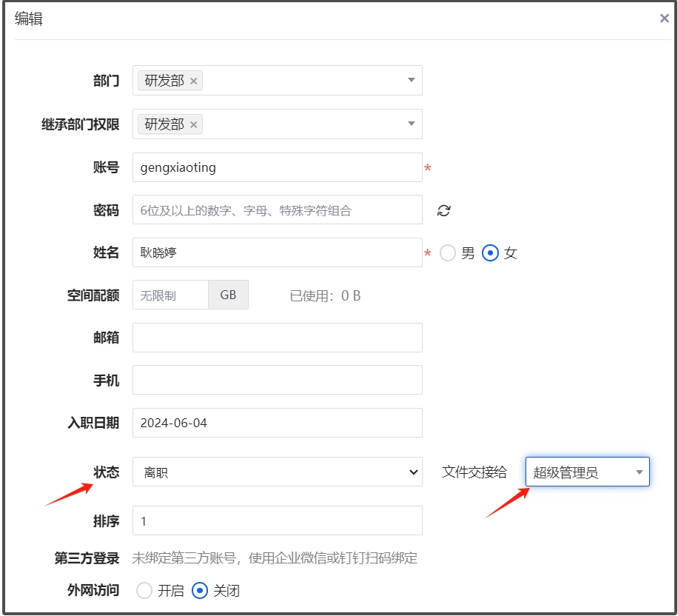The width and height of the screenshot is (678, 616).
Task: Expand the 部门 dropdown arrow
Action: [412, 81]
